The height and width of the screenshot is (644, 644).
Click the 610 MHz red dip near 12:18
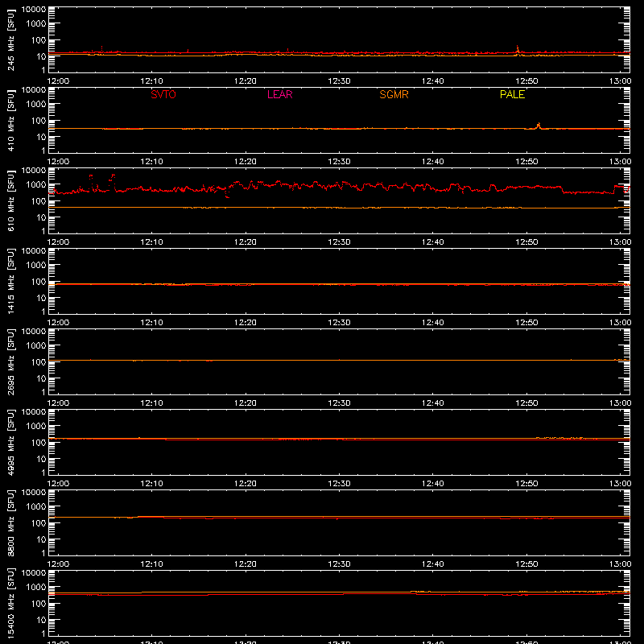point(228,195)
